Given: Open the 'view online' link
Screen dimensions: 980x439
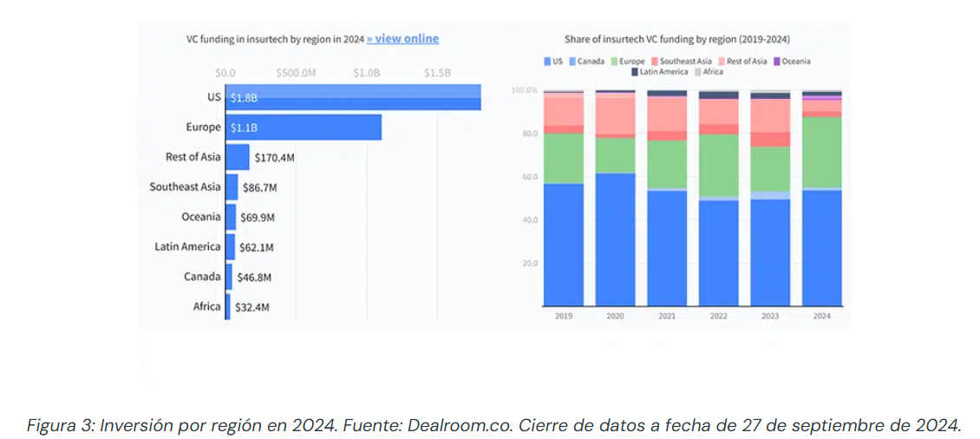Looking at the screenshot, I should pyautogui.click(x=402, y=39).
